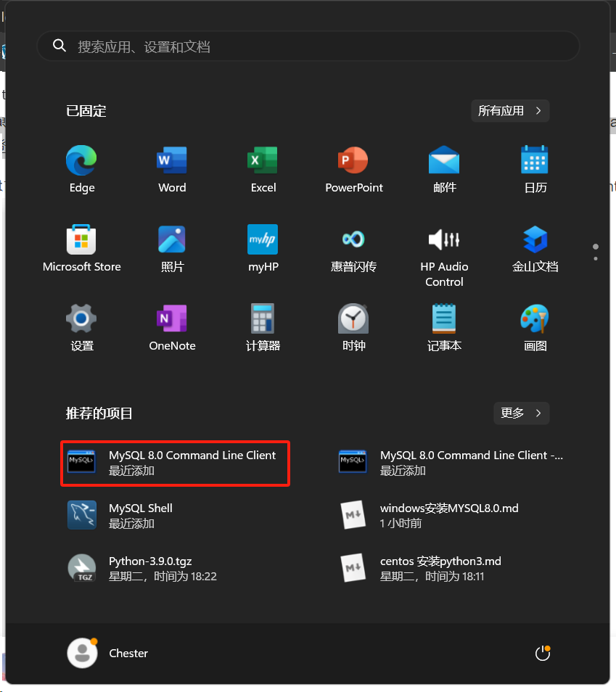Open 设置 settings app
This screenshot has height=692, width=616.
[x=82, y=327]
